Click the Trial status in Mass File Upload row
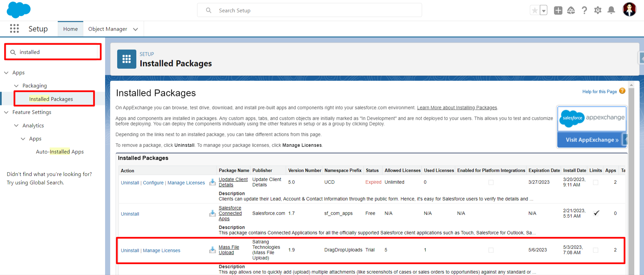This screenshot has width=644, height=275. tap(370, 250)
